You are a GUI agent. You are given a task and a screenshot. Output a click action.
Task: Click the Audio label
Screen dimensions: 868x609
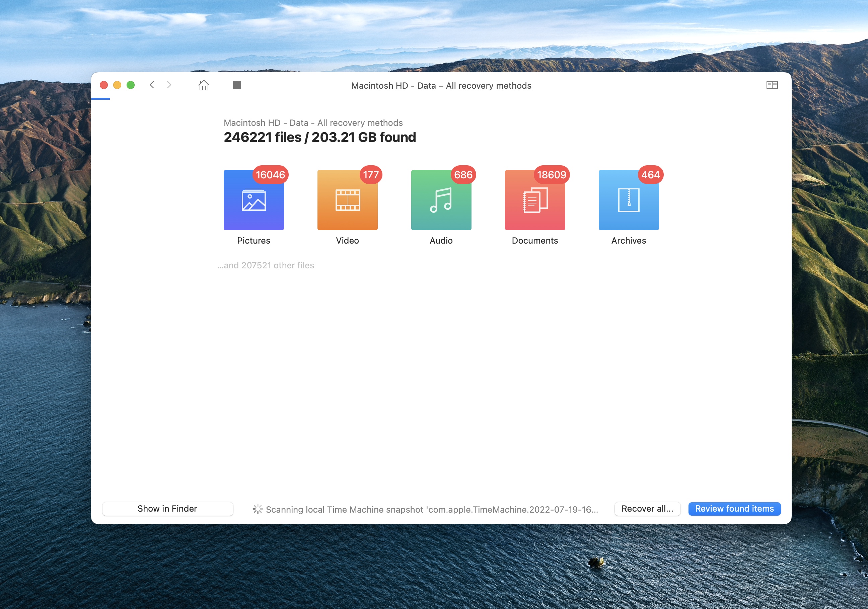(441, 241)
